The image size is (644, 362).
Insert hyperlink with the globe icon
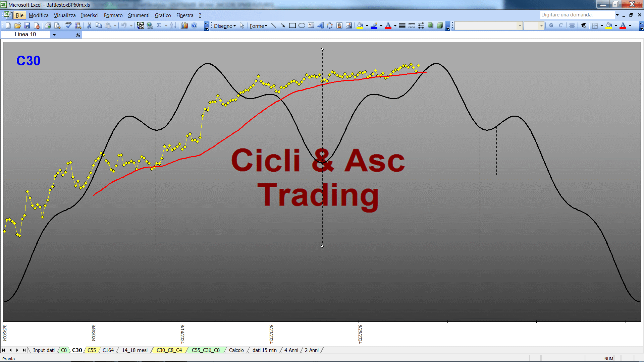[150, 25]
